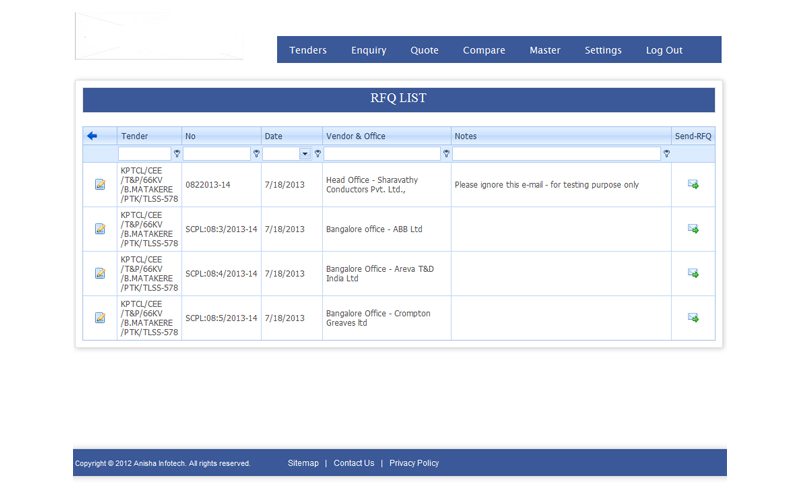Click the No filter text field
Screen dimensions: 800x504
pyautogui.click(x=216, y=154)
